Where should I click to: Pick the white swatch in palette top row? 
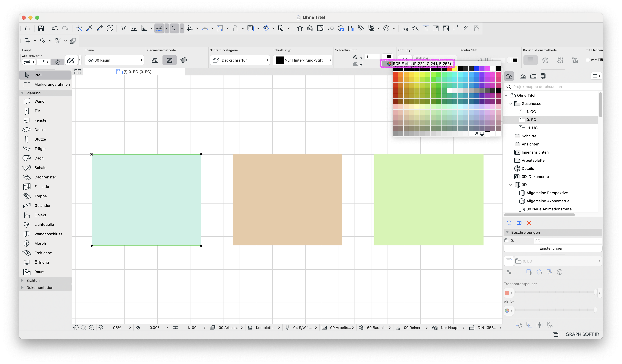point(493,69)
